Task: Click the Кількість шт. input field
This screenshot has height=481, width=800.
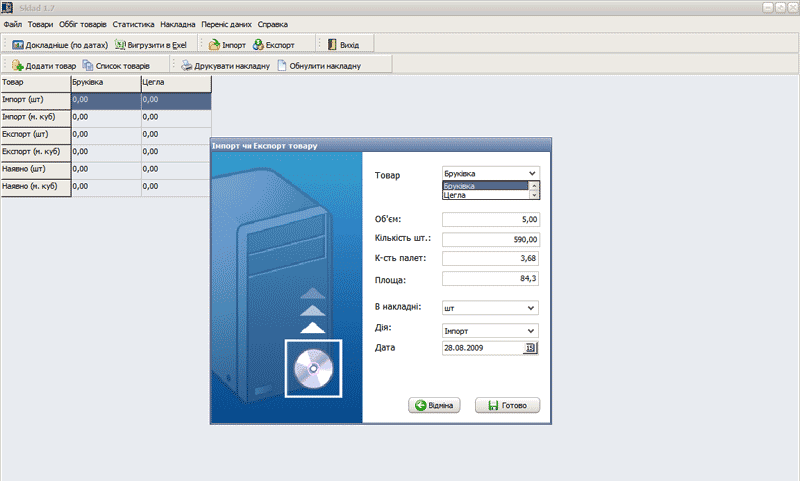Action: coord(490,240)
